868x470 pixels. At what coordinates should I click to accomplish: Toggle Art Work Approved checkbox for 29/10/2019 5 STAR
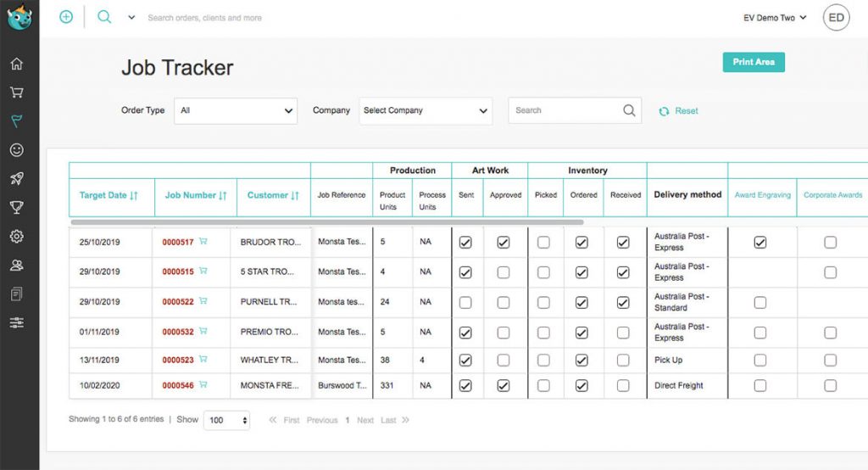[x=504, y=272]
